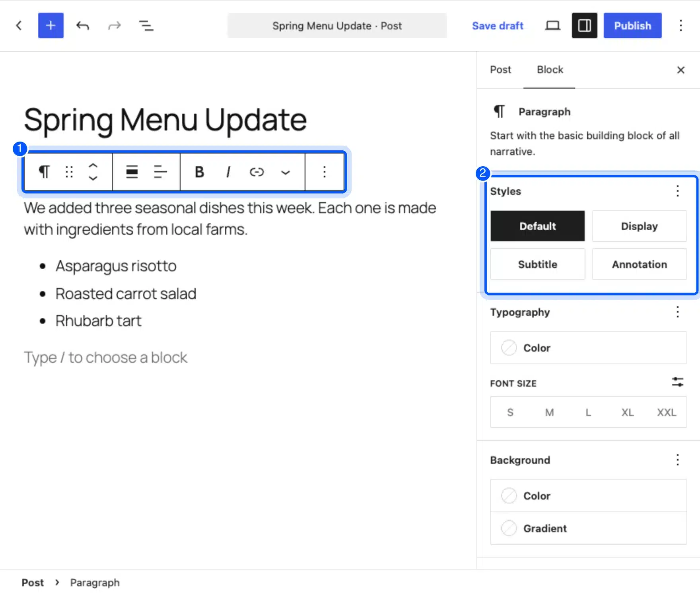Choose font size M

pos(549,412)
